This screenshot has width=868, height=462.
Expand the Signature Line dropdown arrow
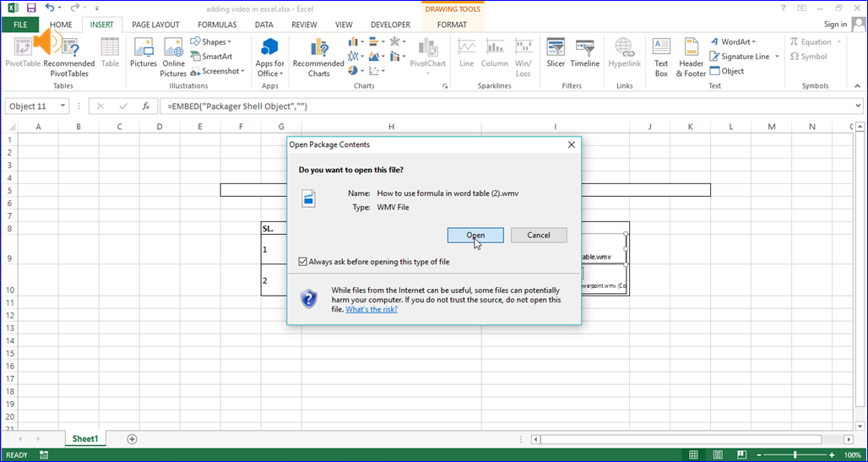pos(777,57)
